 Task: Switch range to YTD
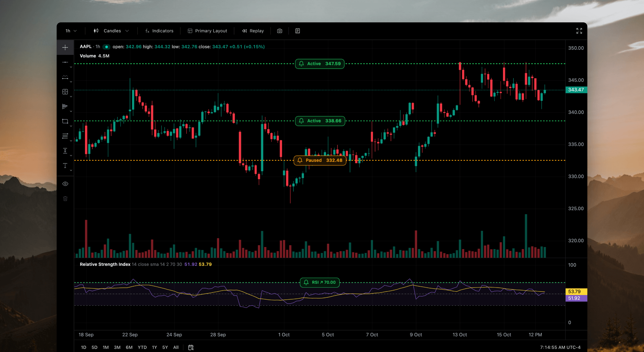coord(142,347)
